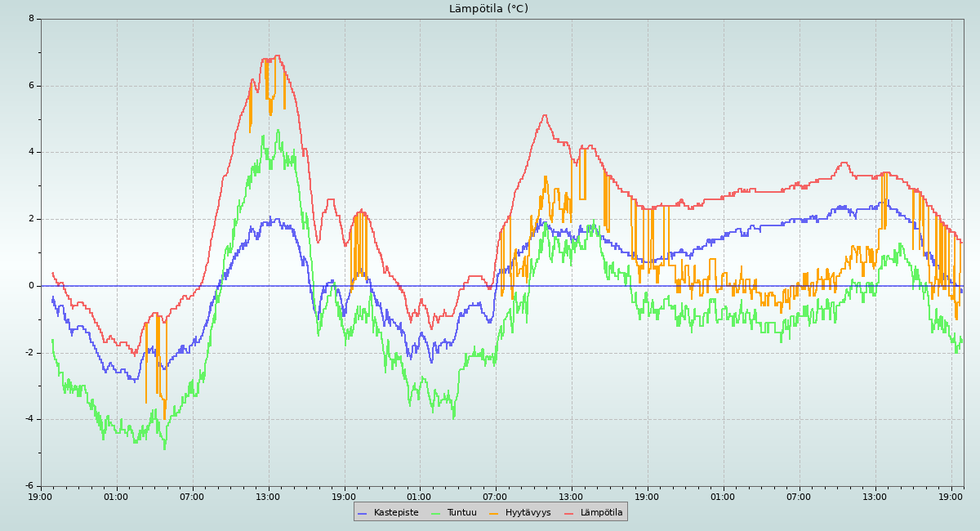This screenshot has width=980, height=531.
Task: Toggle the Hyytävyys series legend label
Action: [x=528, y=512]
